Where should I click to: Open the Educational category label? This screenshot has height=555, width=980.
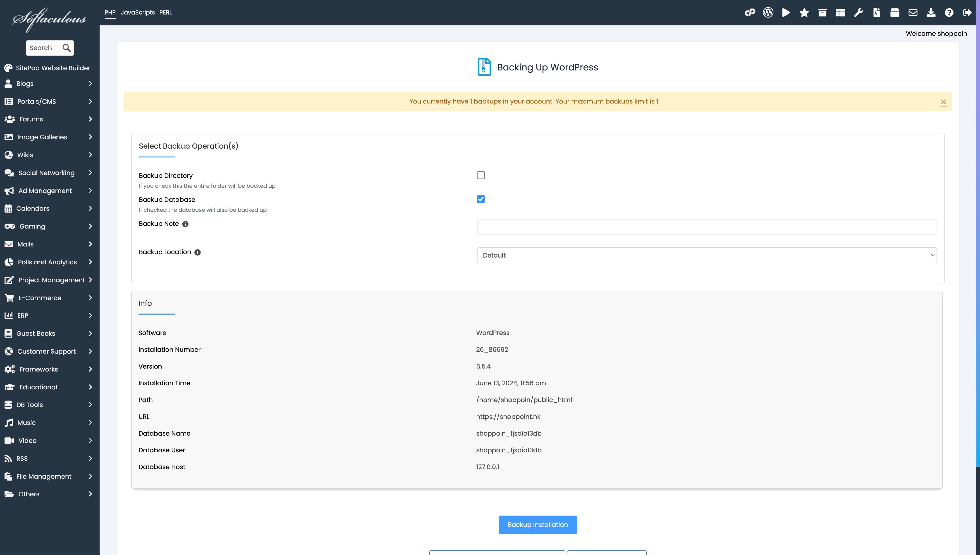(38, 387)
